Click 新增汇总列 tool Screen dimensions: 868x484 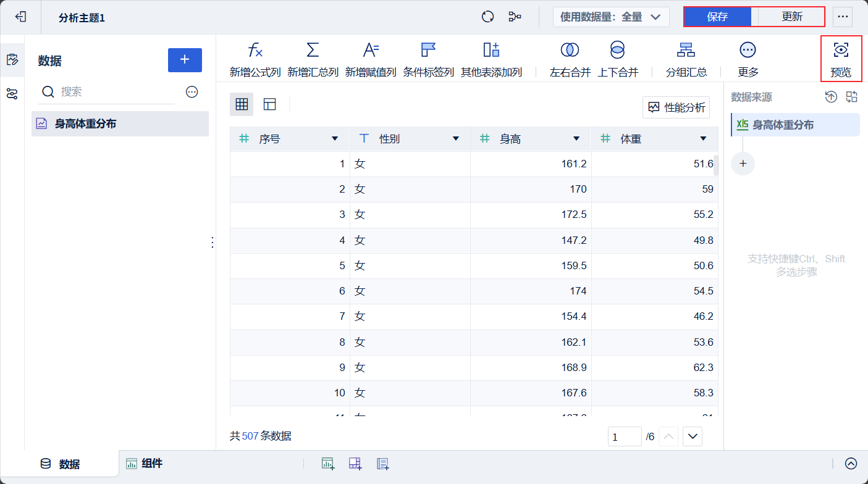pos(313,60)
